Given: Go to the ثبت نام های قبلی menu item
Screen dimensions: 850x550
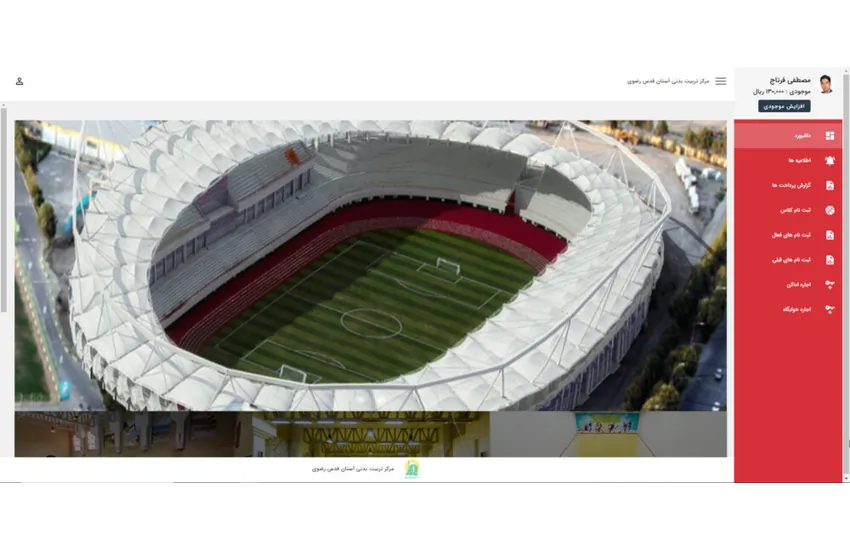Looking at the screenshot, I should click(x=790, y=259).
